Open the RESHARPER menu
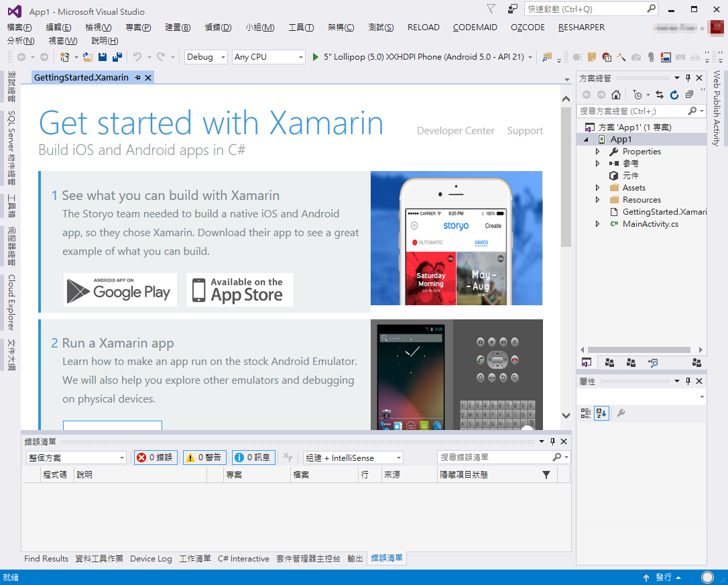The height and width of the screenshot is (585, 728). (581, 28)
